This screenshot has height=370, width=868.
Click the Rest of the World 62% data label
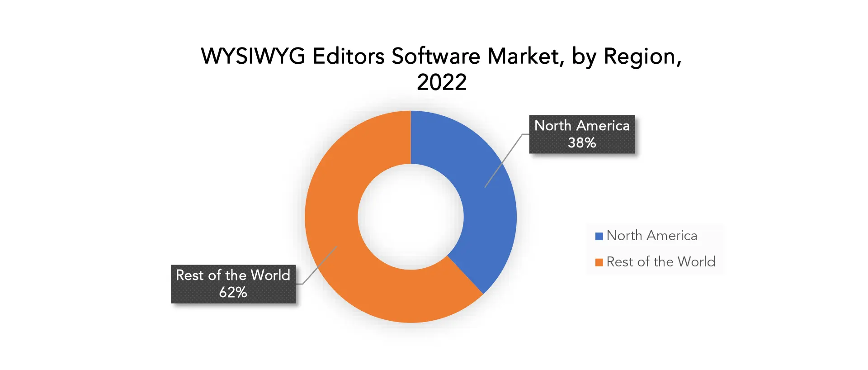coord(233,284)
